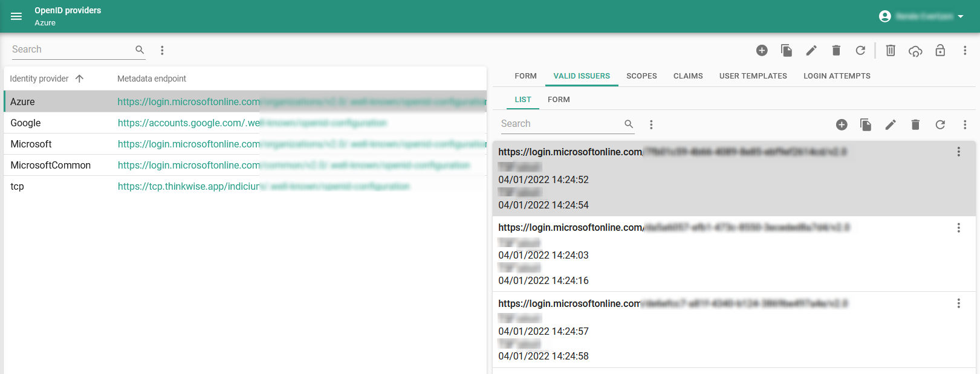Click the timestamp 04/01/2022 14:24:54

[x=544, y=205]
